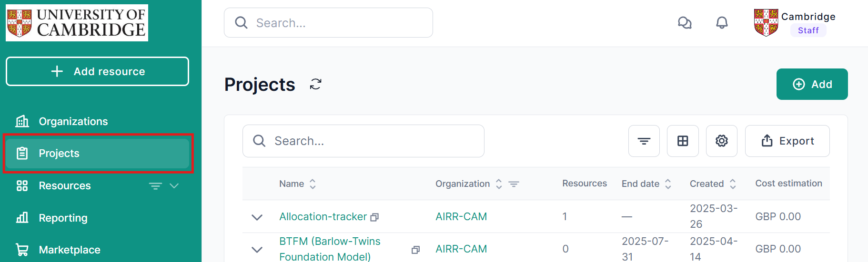
Task: Open Organizations in the sidebar
Action: [73, 121]
